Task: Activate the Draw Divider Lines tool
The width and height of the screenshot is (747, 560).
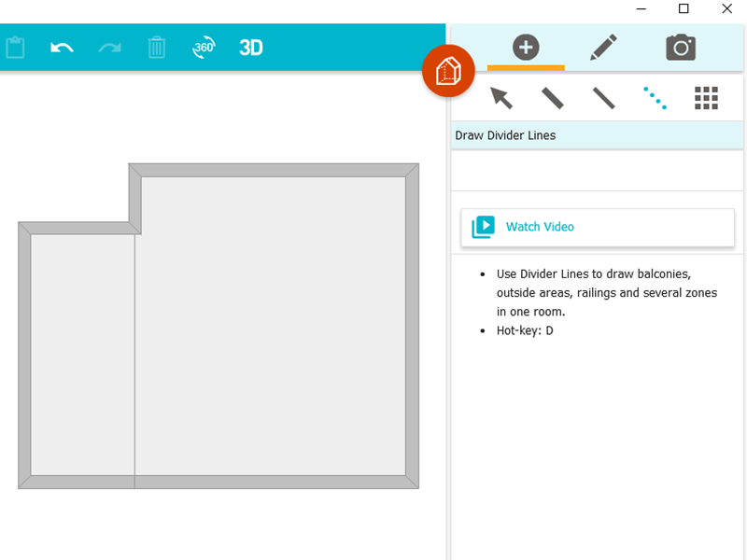Action: coord(655,97)
